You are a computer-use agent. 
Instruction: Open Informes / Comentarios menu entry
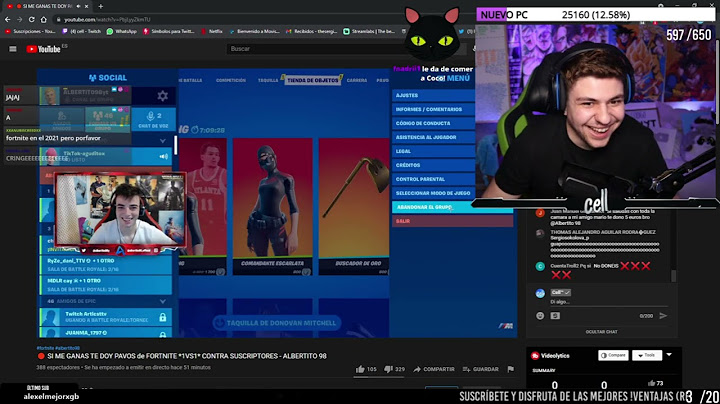pyautogui.click(x=433, y=109)
